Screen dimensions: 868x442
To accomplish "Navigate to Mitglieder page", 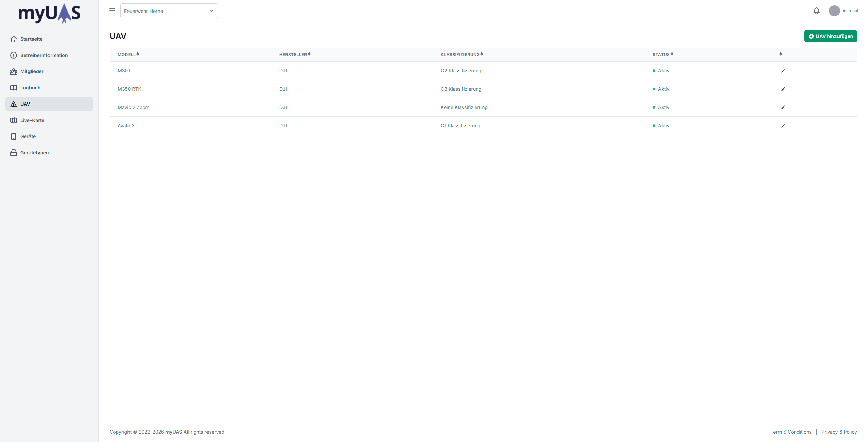I will point(32,71).
